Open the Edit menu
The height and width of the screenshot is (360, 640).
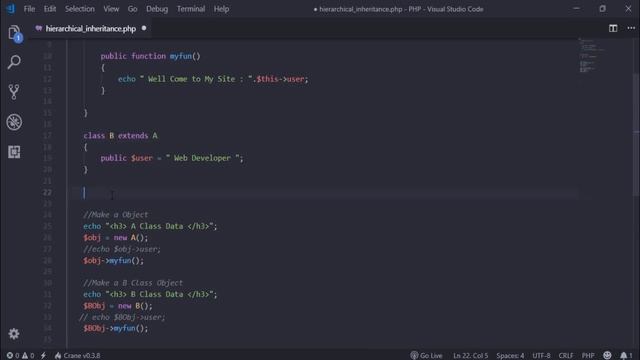50,9
